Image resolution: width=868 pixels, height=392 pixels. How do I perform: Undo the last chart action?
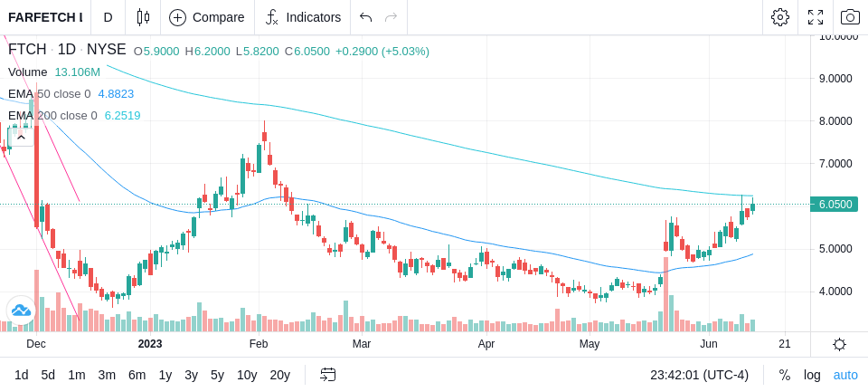[365, 17]
